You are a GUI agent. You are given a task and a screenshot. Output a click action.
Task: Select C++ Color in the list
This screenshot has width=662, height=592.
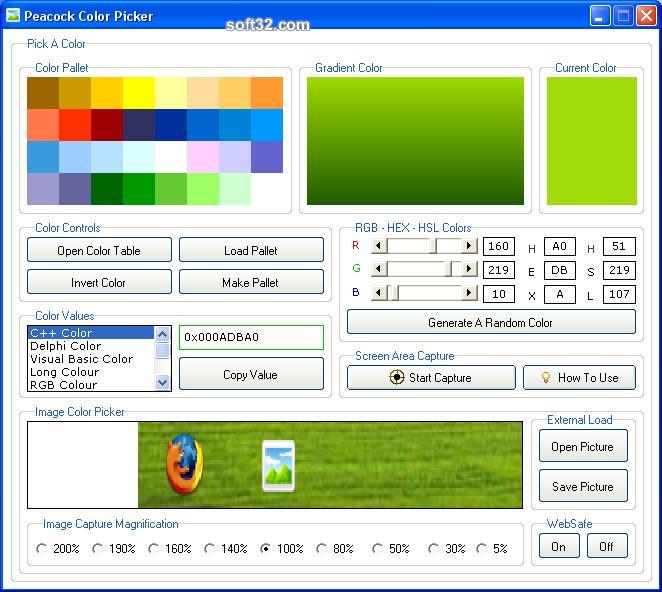tap(91, 333)
